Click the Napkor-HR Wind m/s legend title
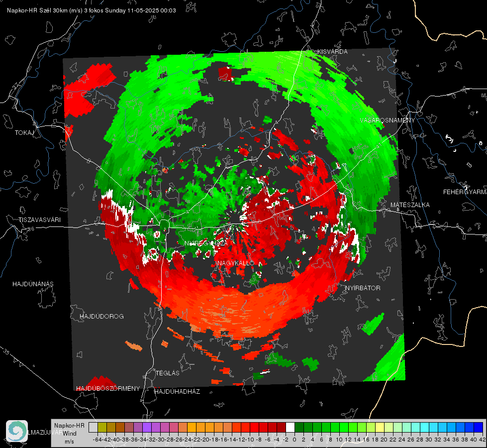The image size is (487, 448). click(x=69, y=434)
